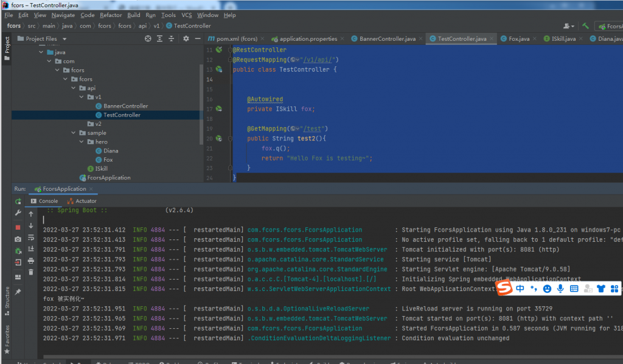Collapse the v1 folder

click(x=82, y=97)
